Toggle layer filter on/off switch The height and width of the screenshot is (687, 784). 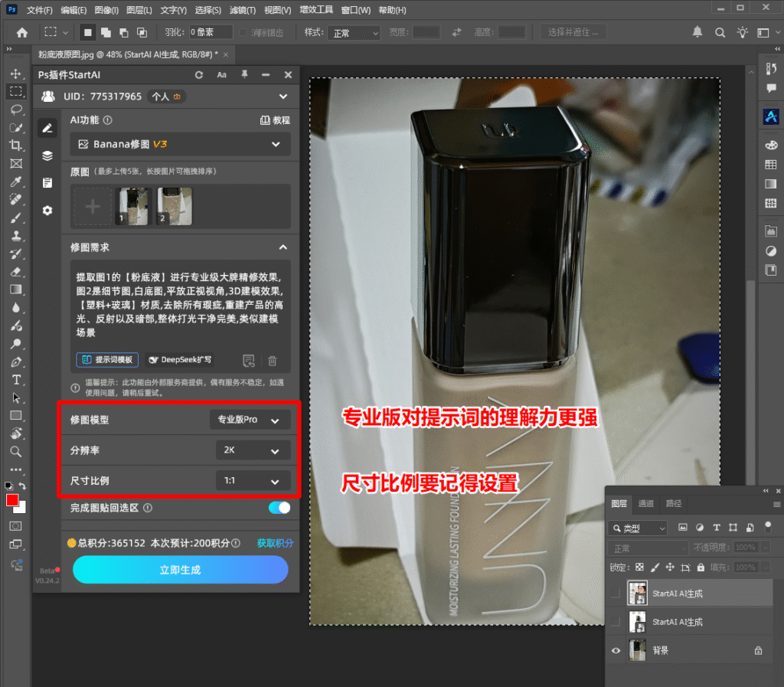(768, 525)
